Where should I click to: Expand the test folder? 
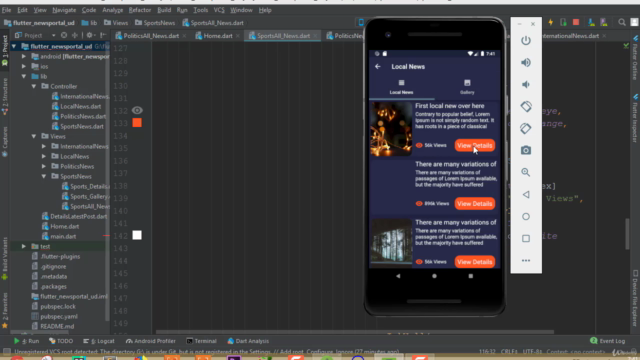24,246
